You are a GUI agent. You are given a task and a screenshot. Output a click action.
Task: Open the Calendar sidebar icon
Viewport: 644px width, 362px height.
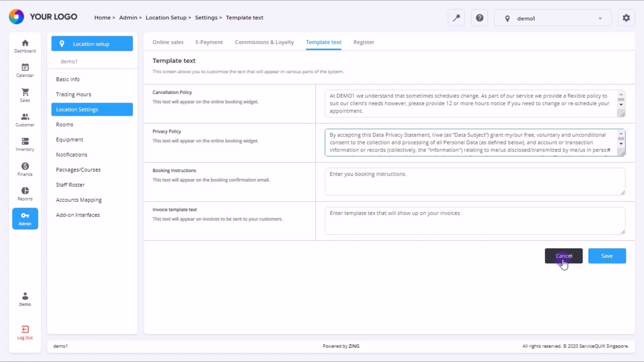pyautogui.click(x=25, y=70)
